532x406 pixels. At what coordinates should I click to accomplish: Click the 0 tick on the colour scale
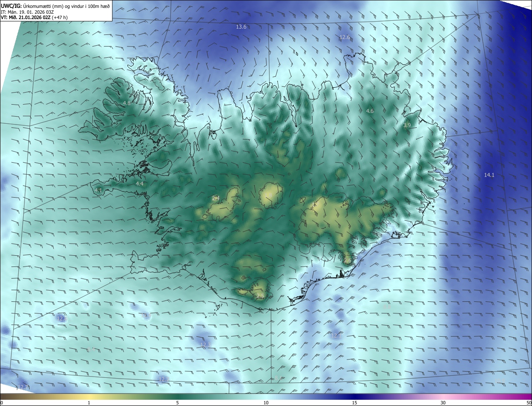click(x=2, y=403)
